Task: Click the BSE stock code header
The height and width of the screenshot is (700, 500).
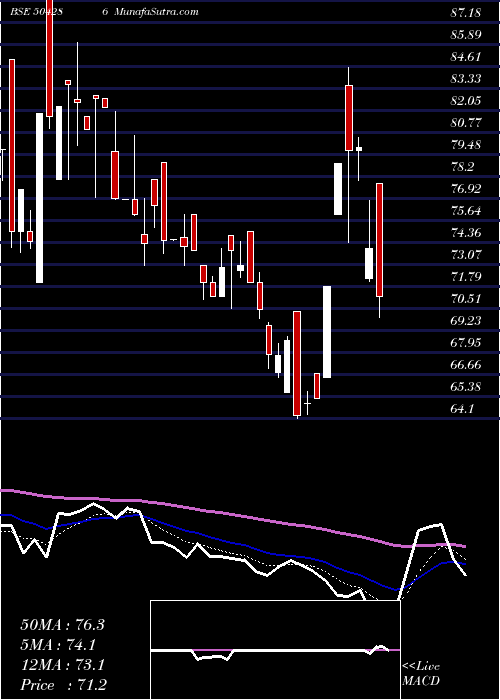Action: coord(59,12)
